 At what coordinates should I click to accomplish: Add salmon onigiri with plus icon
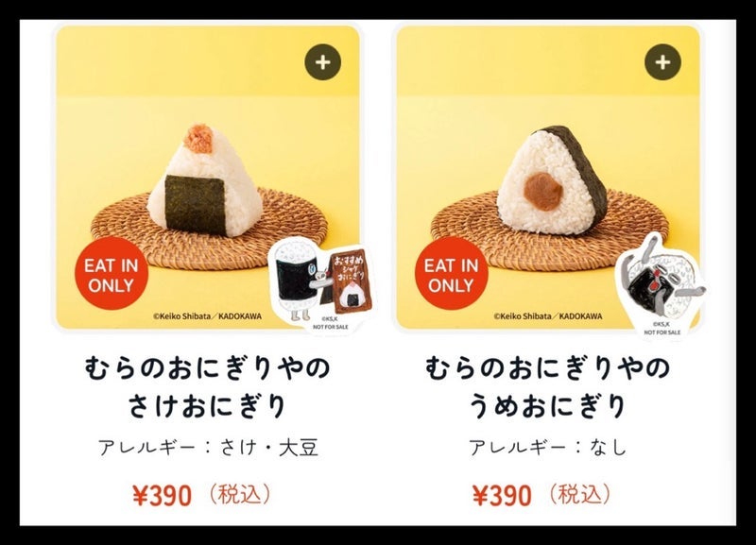tap(322, 62)
